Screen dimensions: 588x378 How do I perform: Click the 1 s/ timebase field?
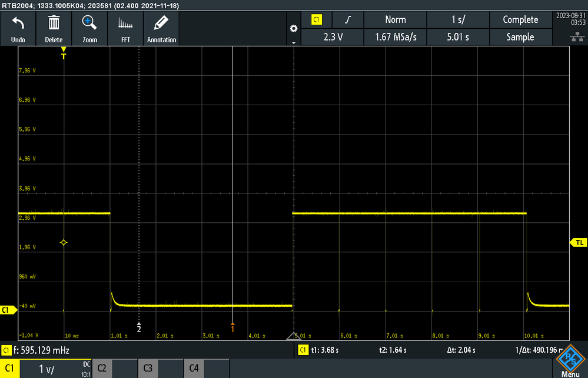click(x=458, y=19)
